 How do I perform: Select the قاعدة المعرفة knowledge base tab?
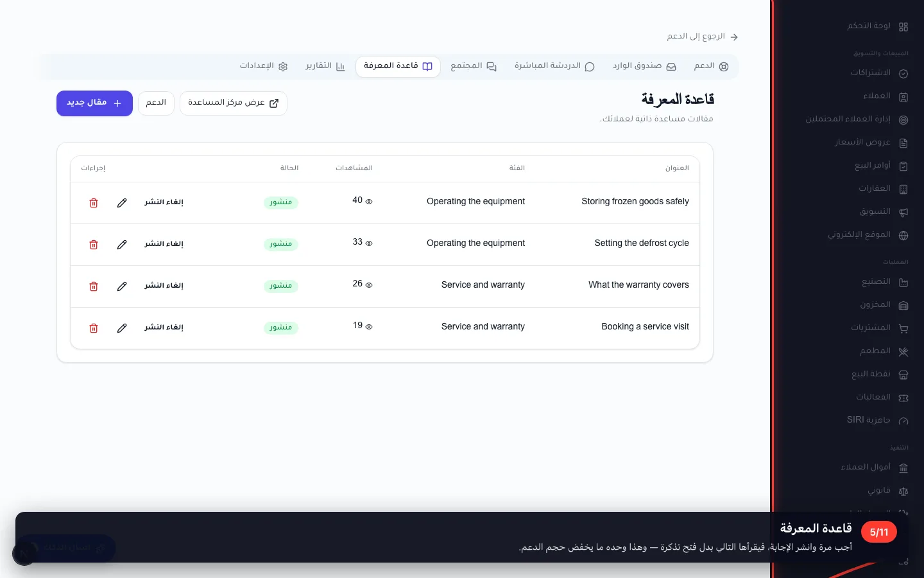coord(398,66)
